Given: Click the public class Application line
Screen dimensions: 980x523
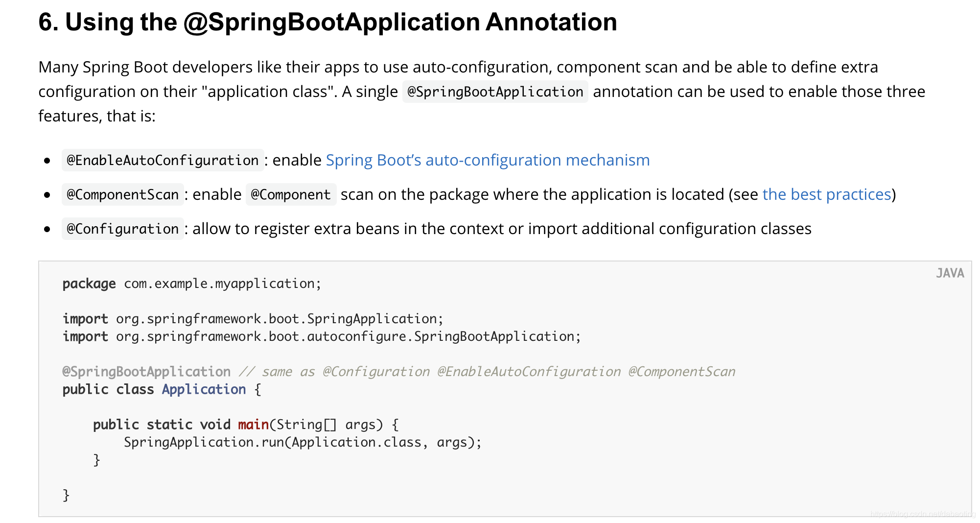Looking at the screenshot, I should (x=162, y=389).
